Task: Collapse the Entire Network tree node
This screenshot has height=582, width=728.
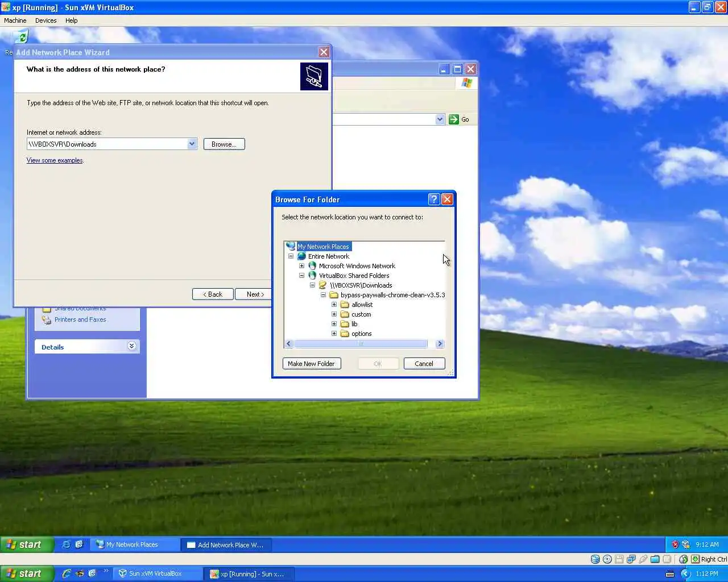Action: point(291,256)
